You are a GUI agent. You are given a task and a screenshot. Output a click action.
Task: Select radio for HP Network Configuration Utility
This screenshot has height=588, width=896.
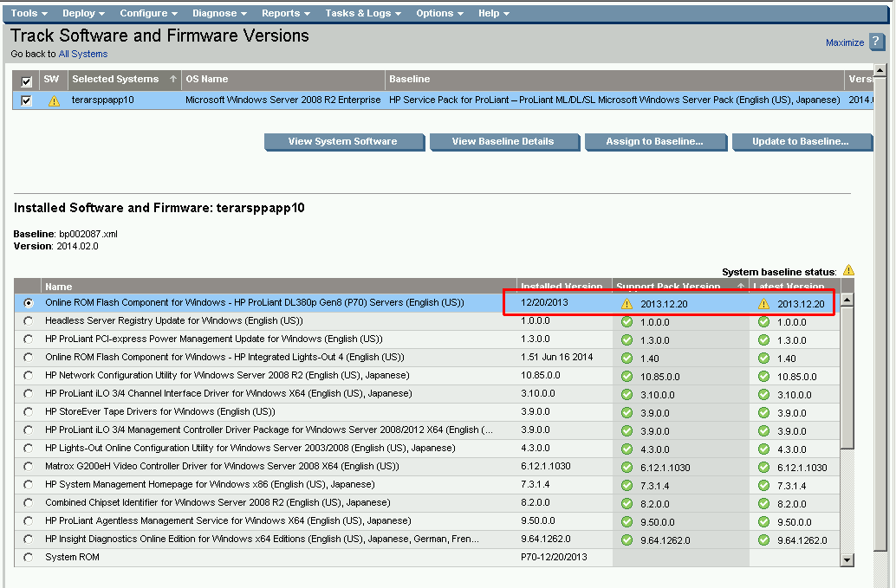(28, 376)
